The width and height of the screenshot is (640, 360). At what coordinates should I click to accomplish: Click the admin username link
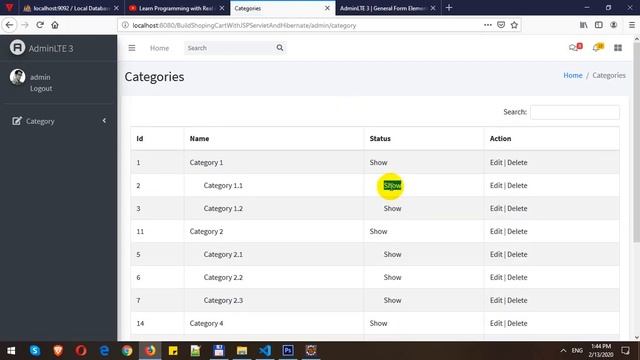click(40, 77)
